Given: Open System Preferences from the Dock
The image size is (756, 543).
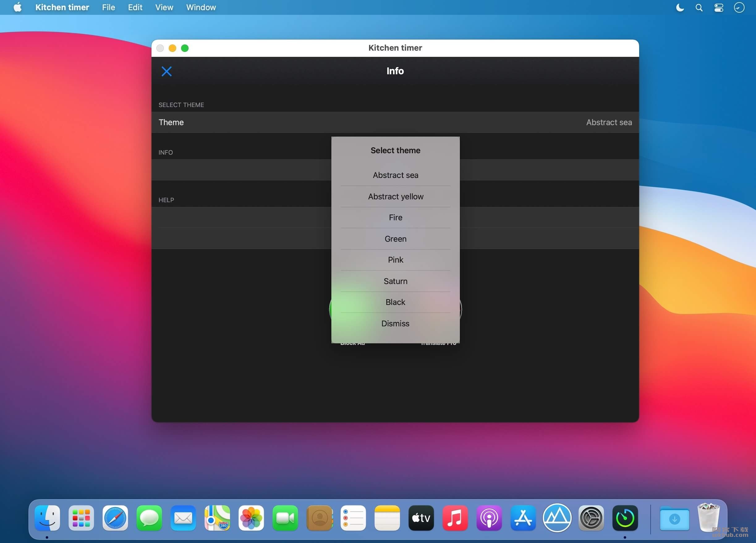Looking at the screenshot, I should pos(591,518).
